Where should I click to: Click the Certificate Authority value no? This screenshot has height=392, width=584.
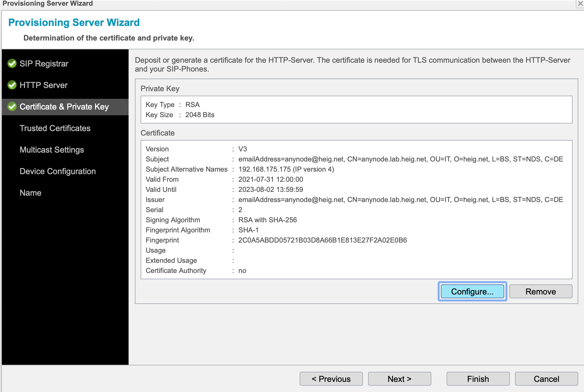(x=242, y=270)
